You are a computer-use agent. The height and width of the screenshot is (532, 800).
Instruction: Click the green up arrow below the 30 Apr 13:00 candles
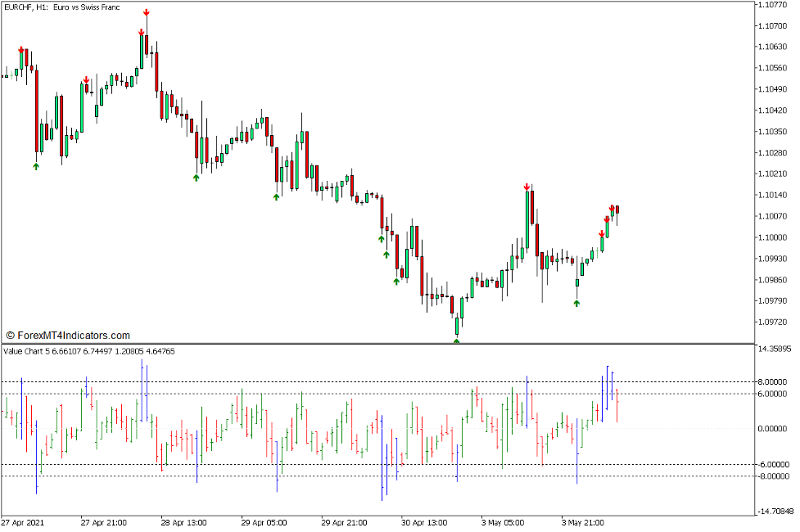pos(396,280)
